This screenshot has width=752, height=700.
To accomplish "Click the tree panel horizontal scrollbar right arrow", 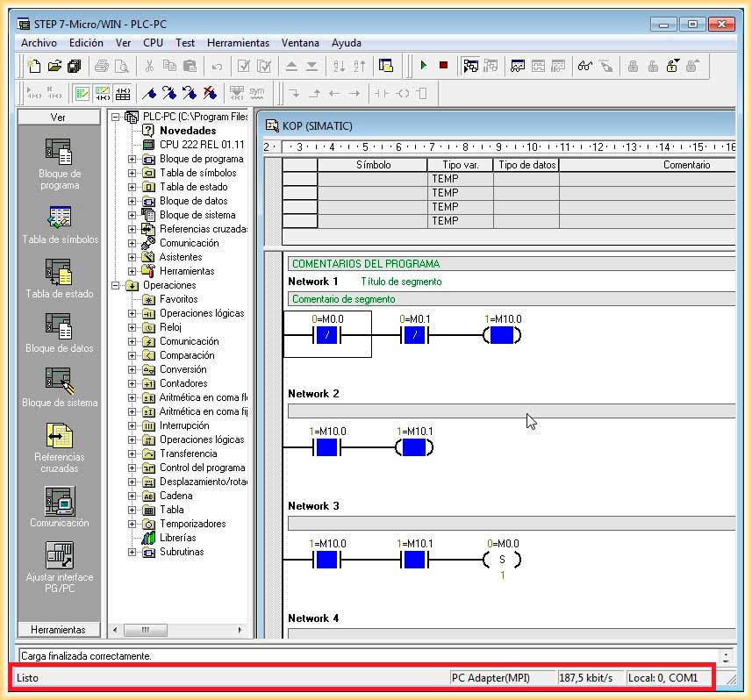I will pos(240,630).
